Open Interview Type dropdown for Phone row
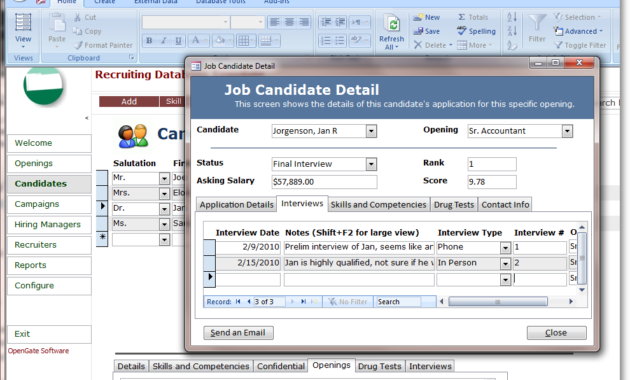 505,248
